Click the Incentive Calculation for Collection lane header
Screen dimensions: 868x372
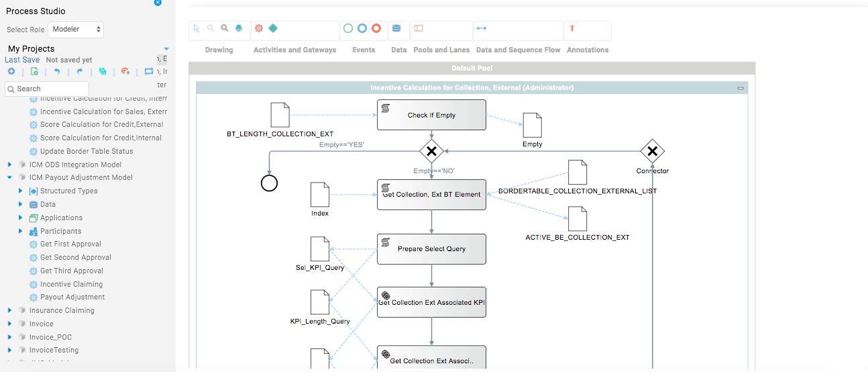(472, 88)
